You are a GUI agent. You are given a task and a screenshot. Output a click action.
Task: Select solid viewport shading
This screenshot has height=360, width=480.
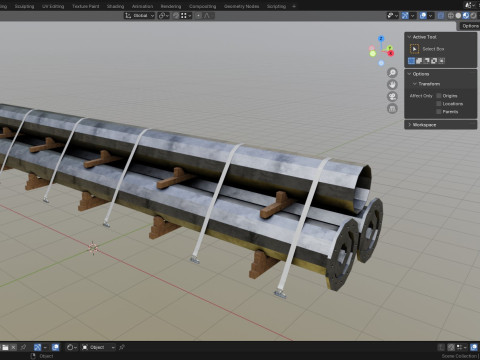tap(458, 16)
